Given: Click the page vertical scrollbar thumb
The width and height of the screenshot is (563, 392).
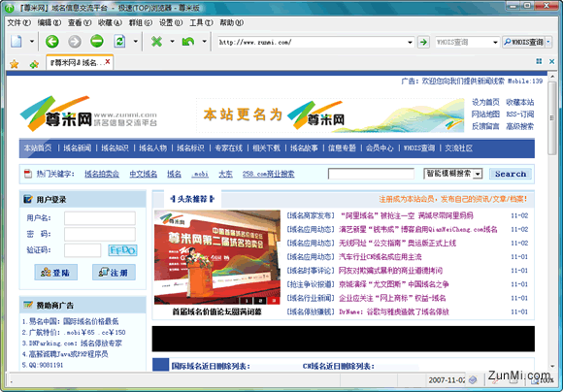Looking at the screenshot, I should point(552,118).
